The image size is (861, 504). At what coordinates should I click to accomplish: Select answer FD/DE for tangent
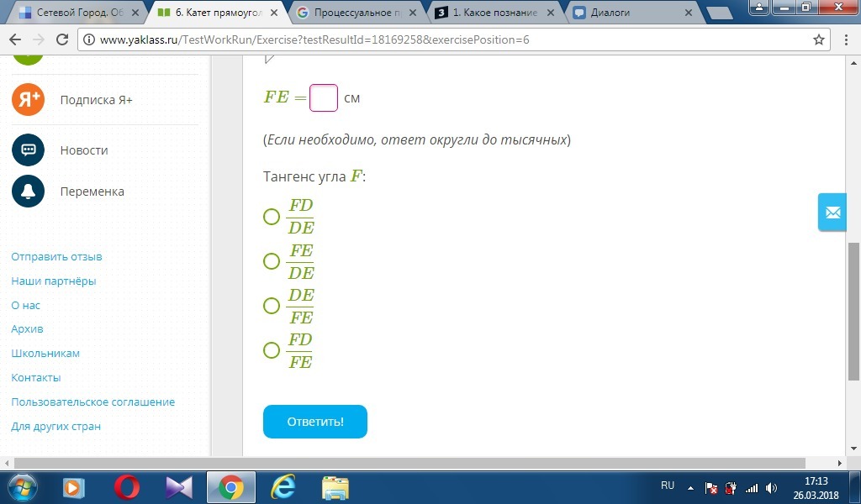pos(271,216)
